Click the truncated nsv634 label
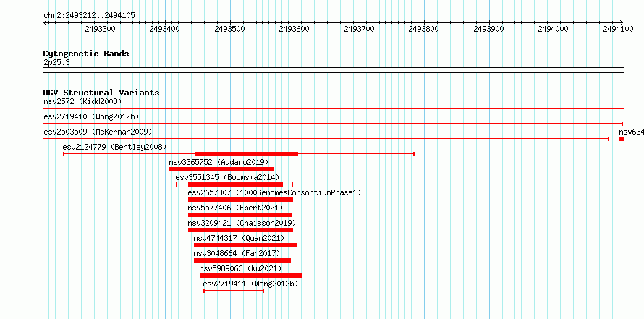Viewport: 644px width, 319px height. point(631,132)
